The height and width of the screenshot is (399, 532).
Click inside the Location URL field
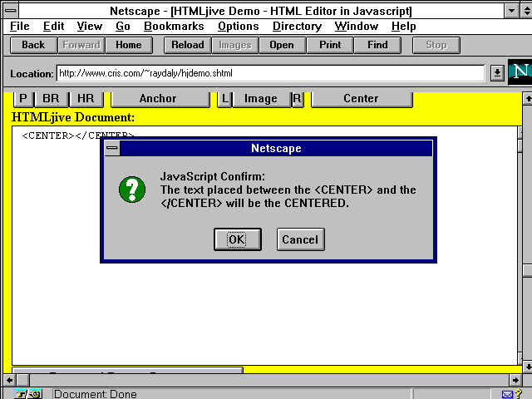click(x=270, y=73)
